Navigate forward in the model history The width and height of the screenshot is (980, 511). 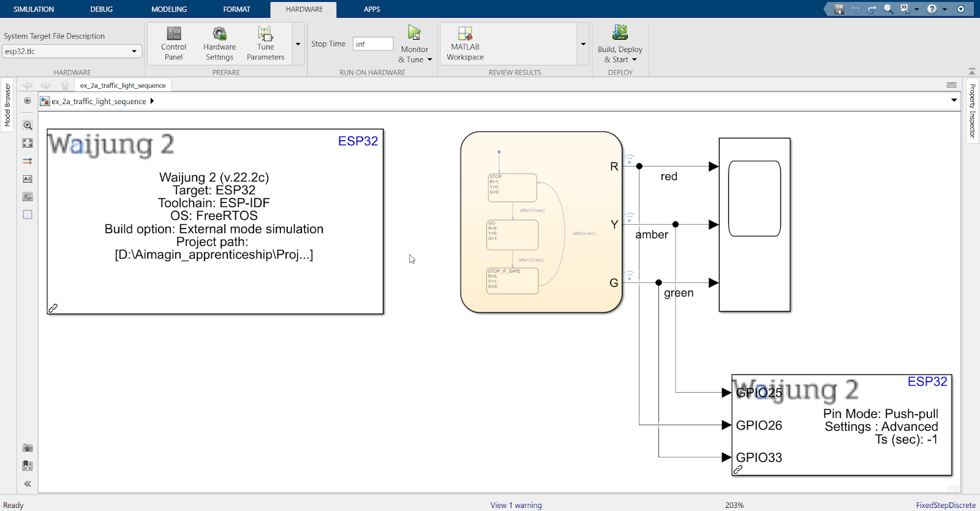pyautogui.click(x=46, y=85)
